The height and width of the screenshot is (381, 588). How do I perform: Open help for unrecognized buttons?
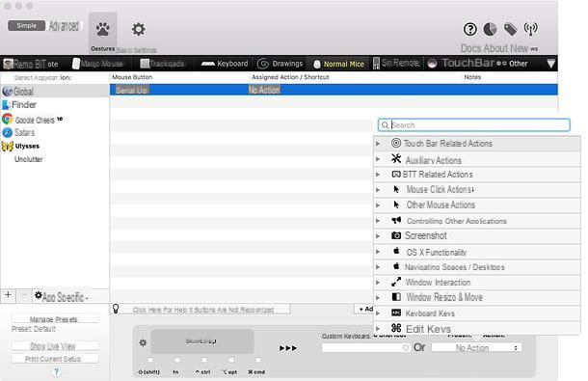[202, 310]
